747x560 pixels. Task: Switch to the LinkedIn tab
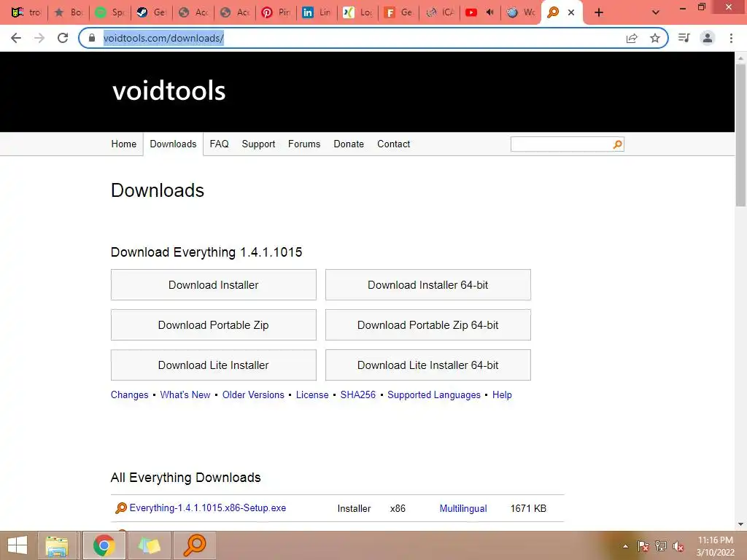click(317, 12)
